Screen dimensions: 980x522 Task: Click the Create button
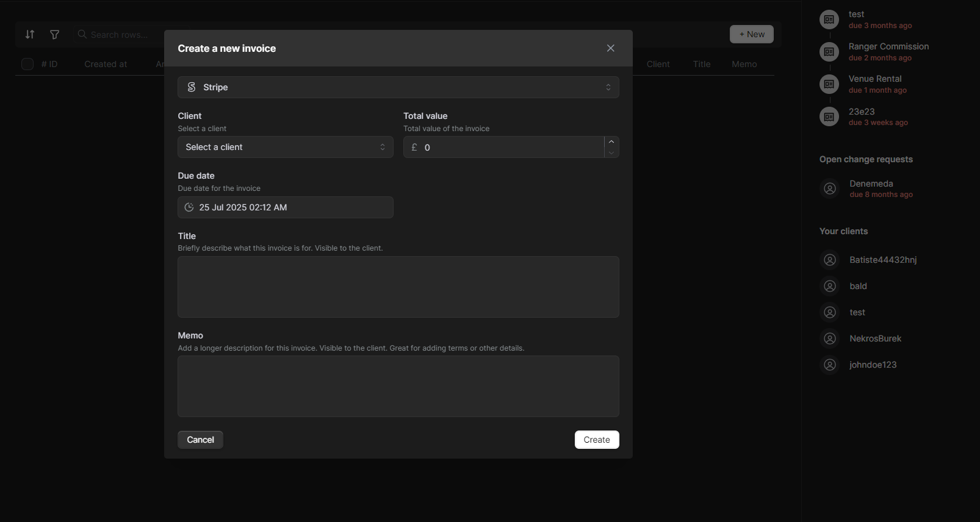pyautogui.click(x=597, y=440)
